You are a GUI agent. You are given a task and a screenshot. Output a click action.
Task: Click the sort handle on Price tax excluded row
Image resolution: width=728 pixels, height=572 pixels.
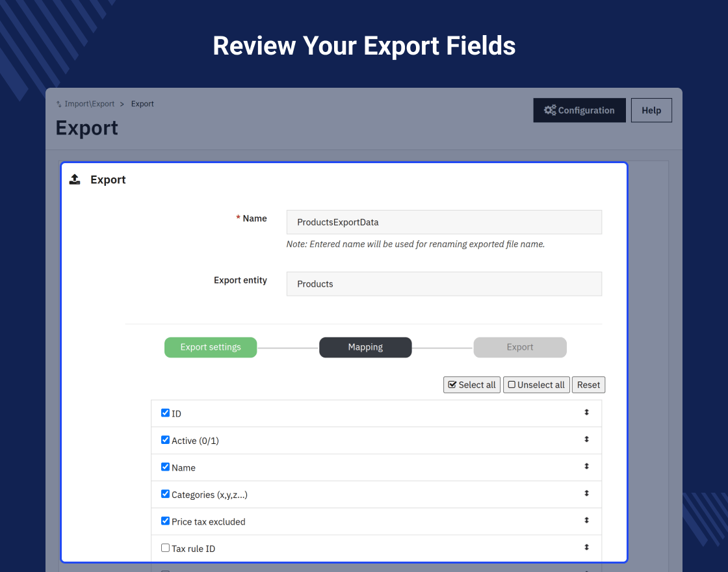586,520
